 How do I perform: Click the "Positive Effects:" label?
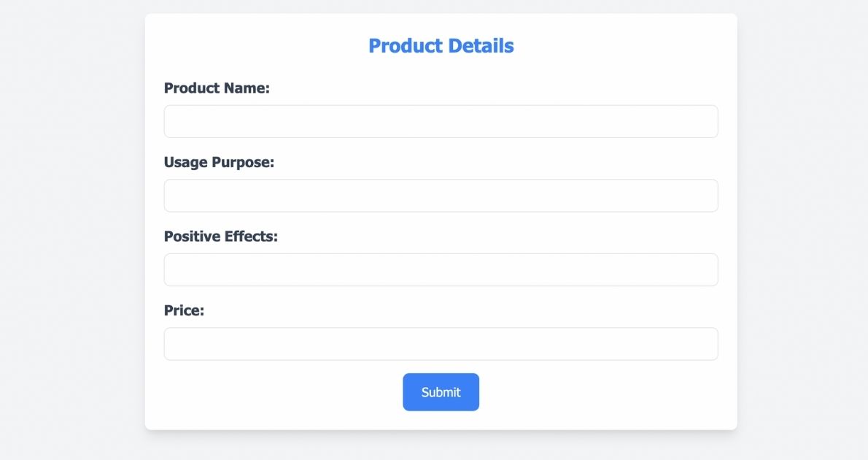tap(221, 237)
